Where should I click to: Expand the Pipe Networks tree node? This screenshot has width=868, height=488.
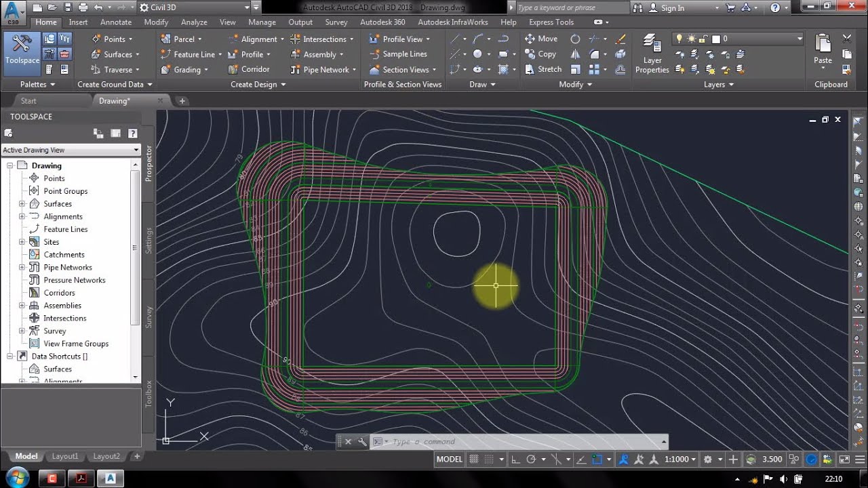pos(22,268)
